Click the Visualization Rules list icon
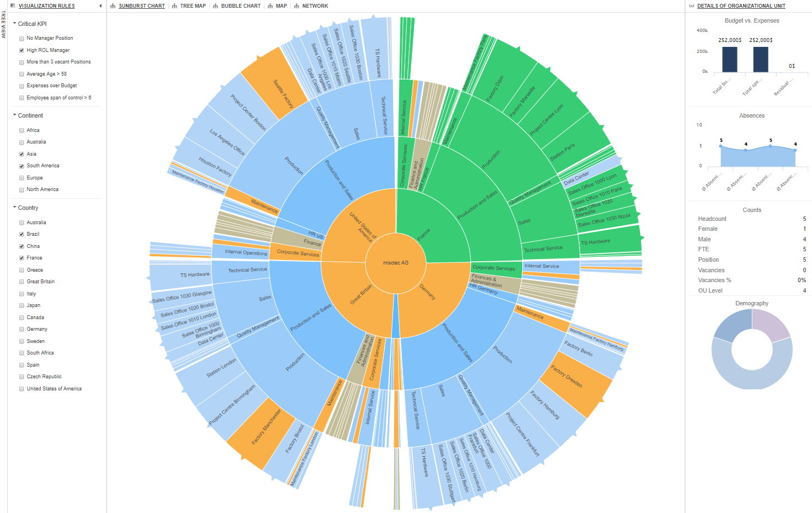This screenshot has width=812, height=513. tap(13, 6)
